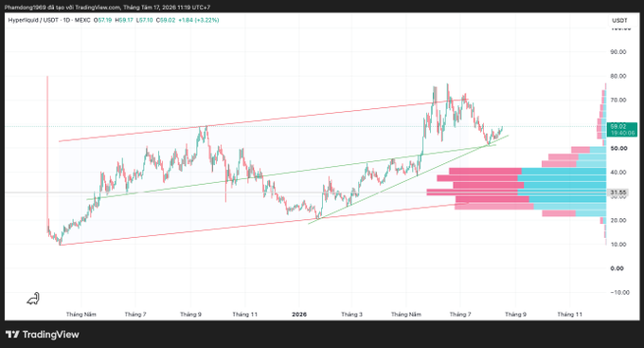644x348 pixels.
Task: Click the 40.00 price axis label
Action: point(618,173)
